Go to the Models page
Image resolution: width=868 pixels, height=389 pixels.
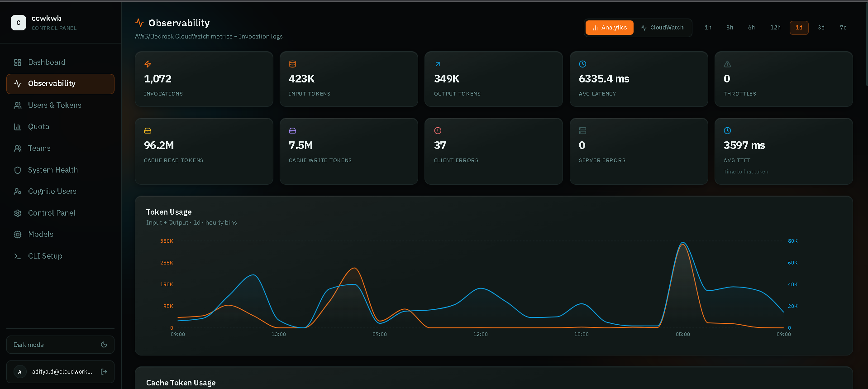tap(60, 235)
